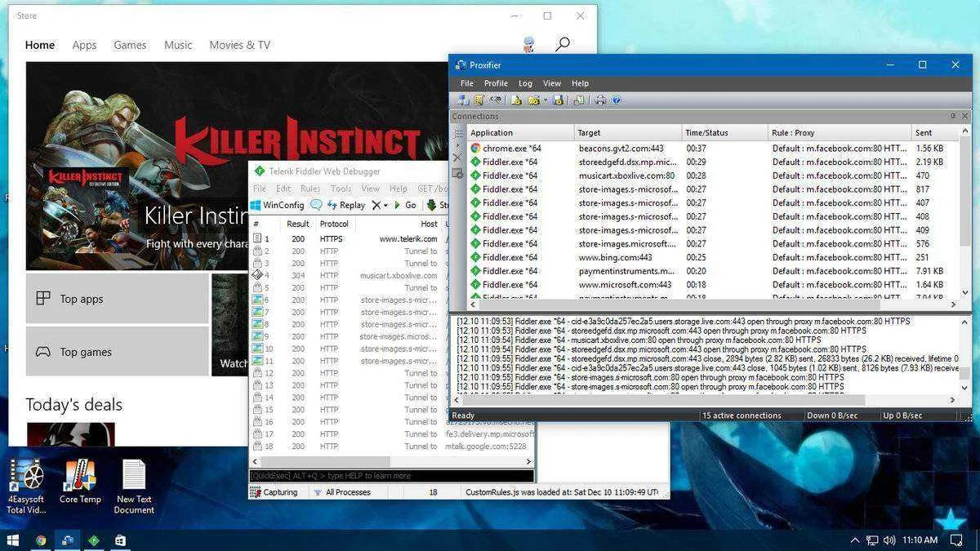The width and height of the screenshot is (980, 551).
Task: Select the New Text Document desktop icon
Action: coord(134,487)
